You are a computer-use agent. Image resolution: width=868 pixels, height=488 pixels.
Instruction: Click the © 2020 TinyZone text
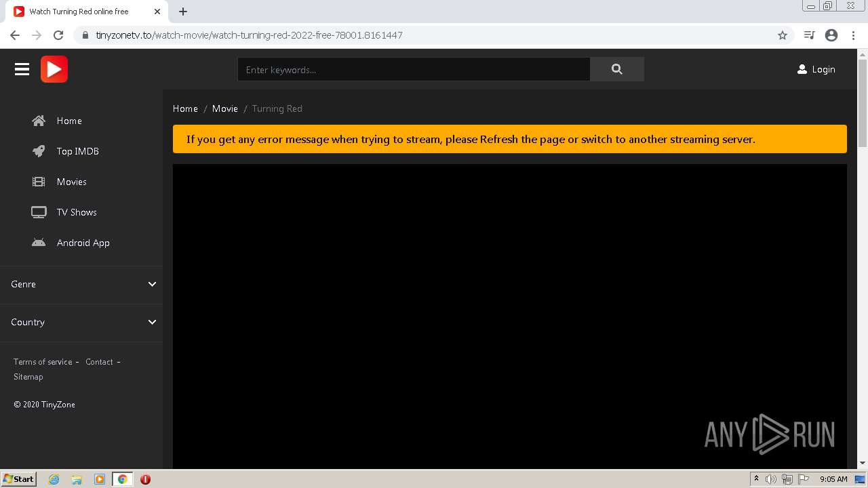point(44,405)
